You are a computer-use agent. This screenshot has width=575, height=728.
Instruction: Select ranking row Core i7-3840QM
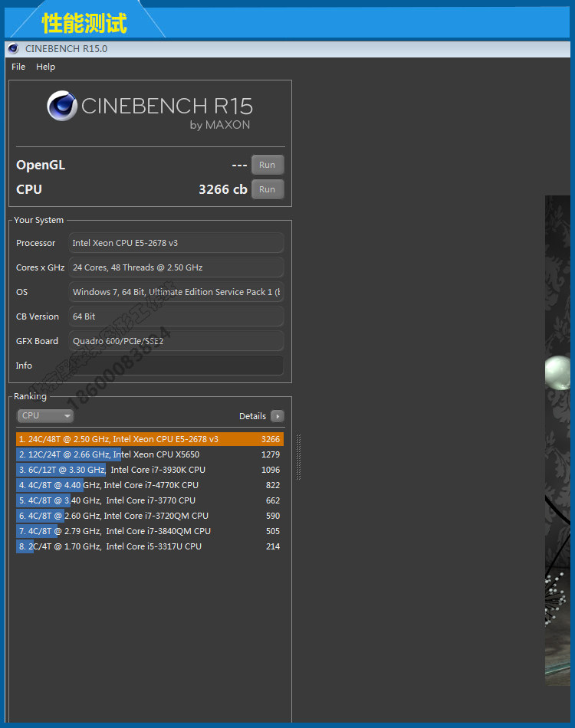[149, 531]
